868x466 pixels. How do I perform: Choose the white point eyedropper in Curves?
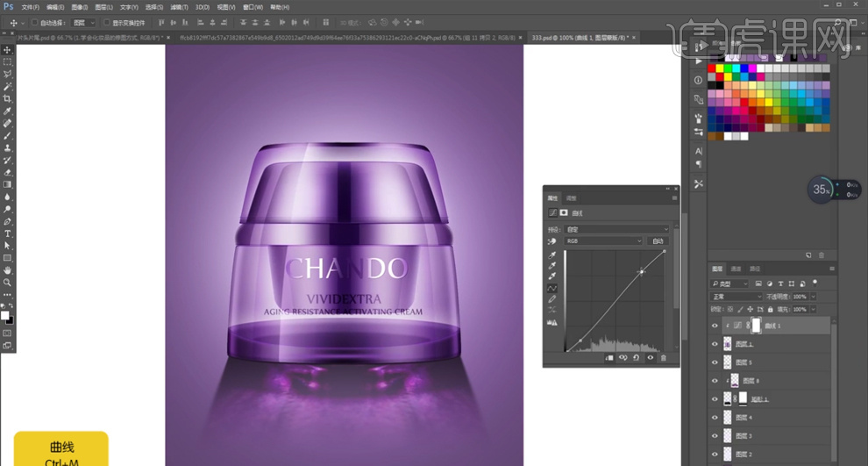[551, 276]
